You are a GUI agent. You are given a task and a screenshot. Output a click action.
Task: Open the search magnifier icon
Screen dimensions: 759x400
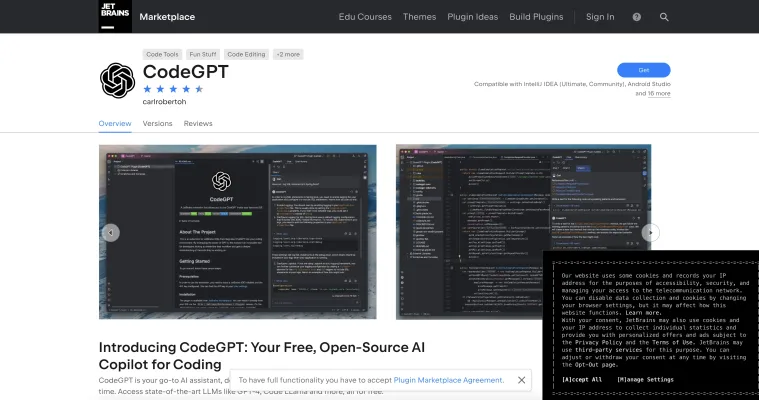click(664, 17)
